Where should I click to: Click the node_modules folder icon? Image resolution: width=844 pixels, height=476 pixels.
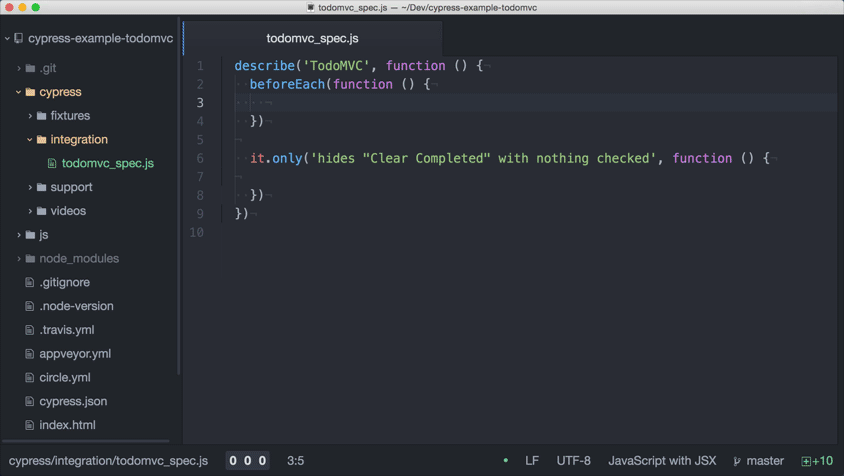30,258
